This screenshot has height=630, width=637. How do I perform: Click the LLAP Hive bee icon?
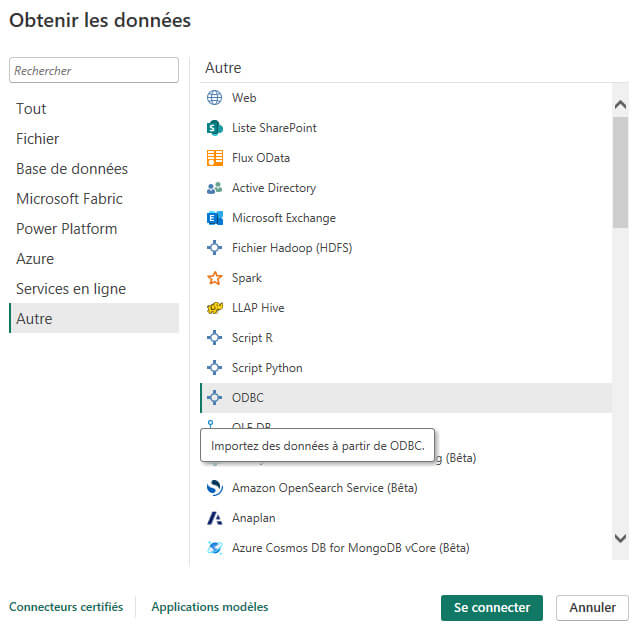(214, 308)
